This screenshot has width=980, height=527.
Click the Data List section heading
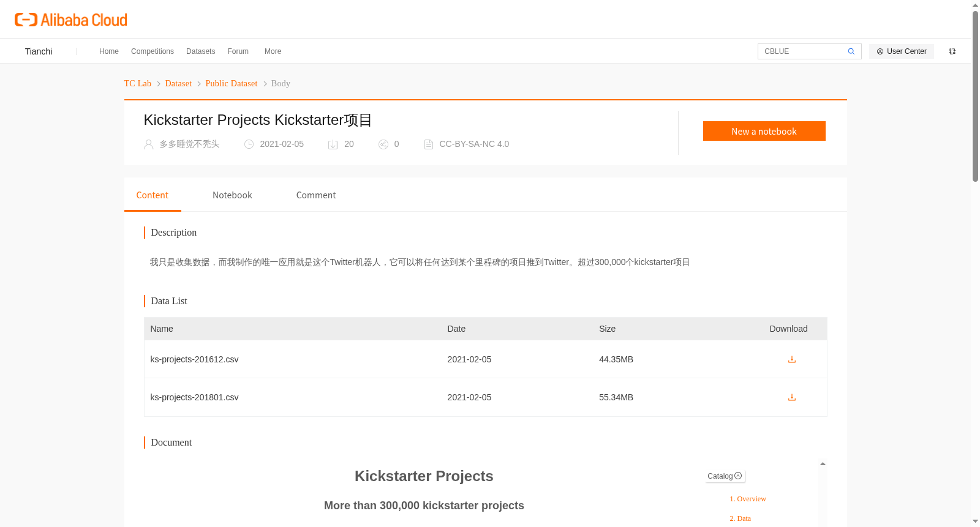(x=169, y=301)
